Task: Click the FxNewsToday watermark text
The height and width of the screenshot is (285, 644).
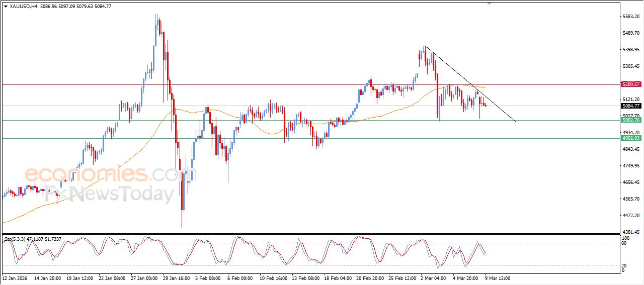Action: pos(110,194)
